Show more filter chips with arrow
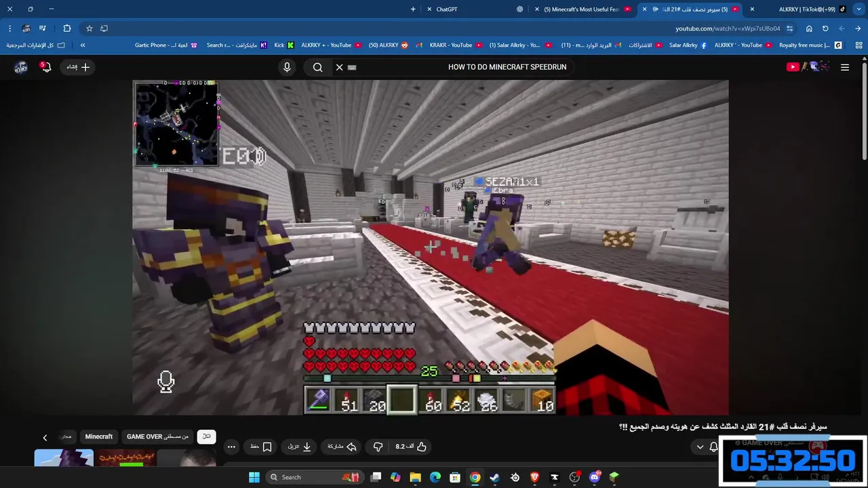Viewport: 868px width, 488px height. pyautogui.click(x=45, y=437)
